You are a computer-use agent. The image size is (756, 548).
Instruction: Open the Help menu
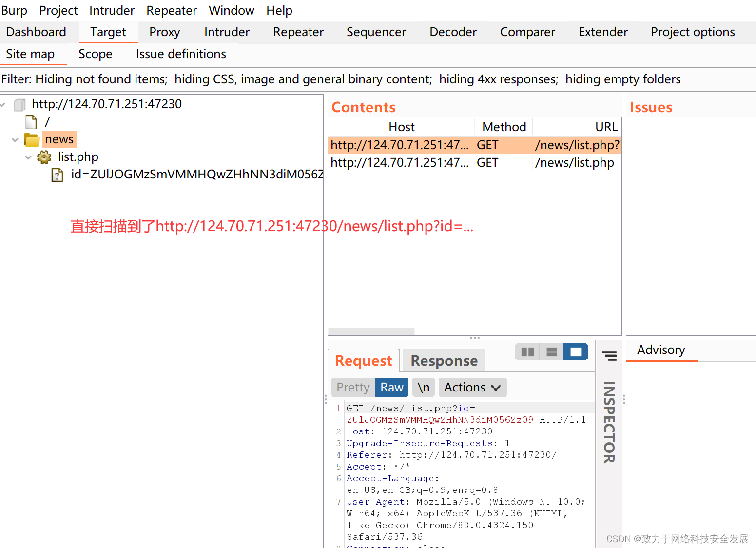tap(279, 10)
